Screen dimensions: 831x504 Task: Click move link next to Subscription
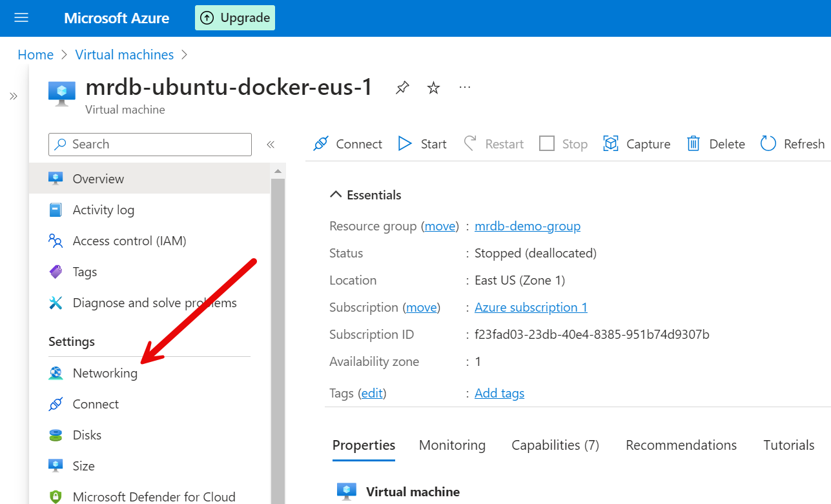tap(422, 307)
